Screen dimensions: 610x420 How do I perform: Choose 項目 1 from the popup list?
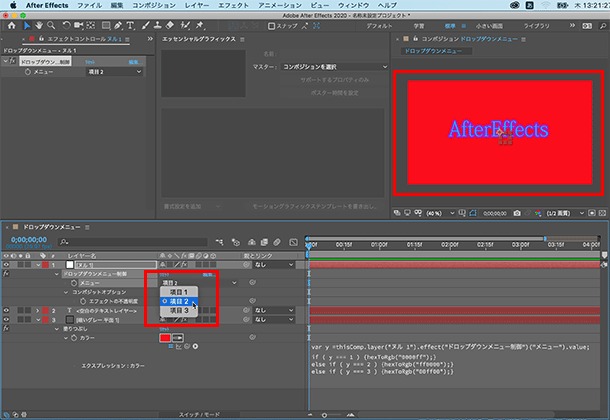coord(179,292)
